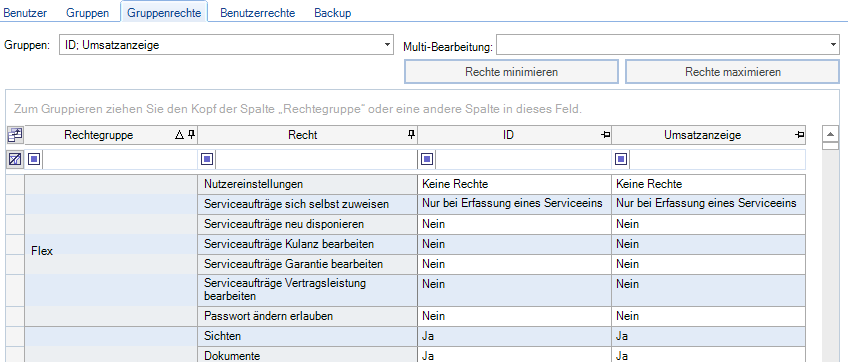The image size is (848, 362).
Task: Sort by the Recht column header
Action: (308, 135)
